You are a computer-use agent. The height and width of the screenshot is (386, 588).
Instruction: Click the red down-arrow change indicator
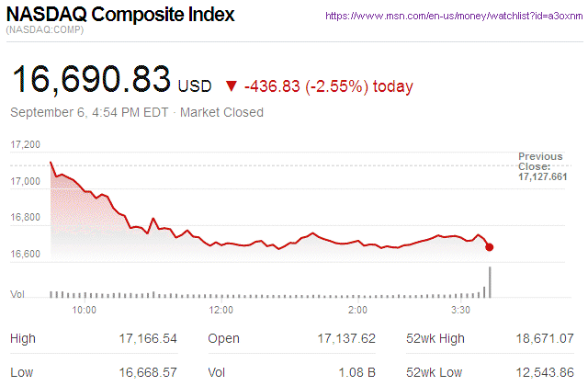coord(231,86)
